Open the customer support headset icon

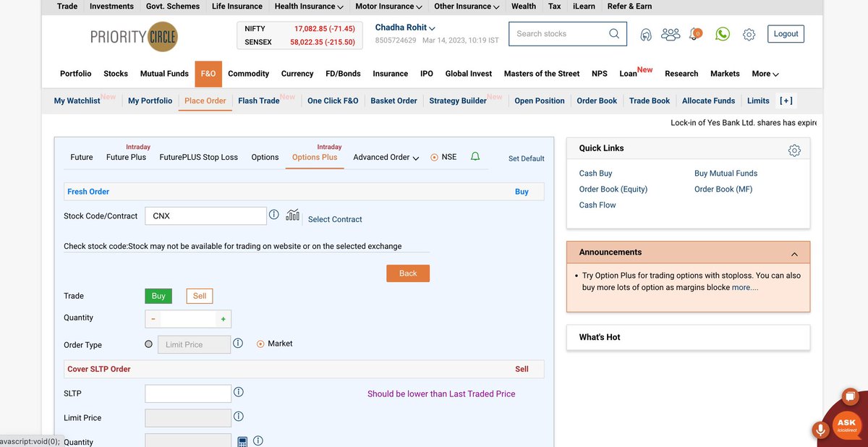coord(646,34)
